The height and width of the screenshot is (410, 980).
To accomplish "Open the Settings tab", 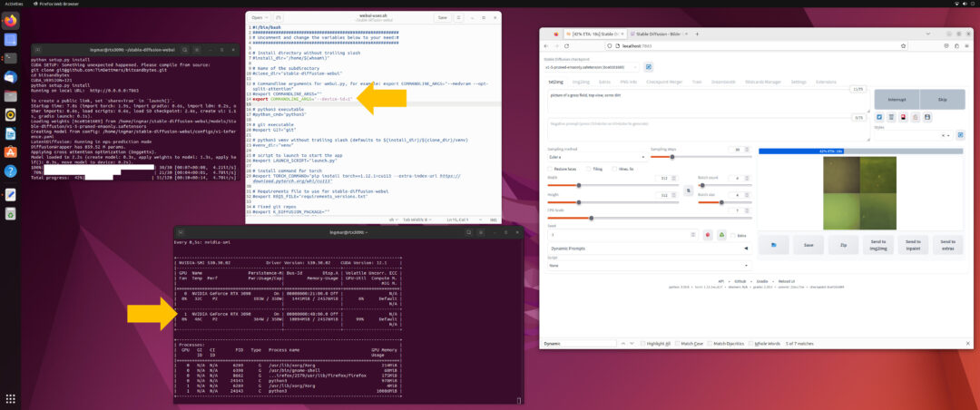I will point(799,82).
